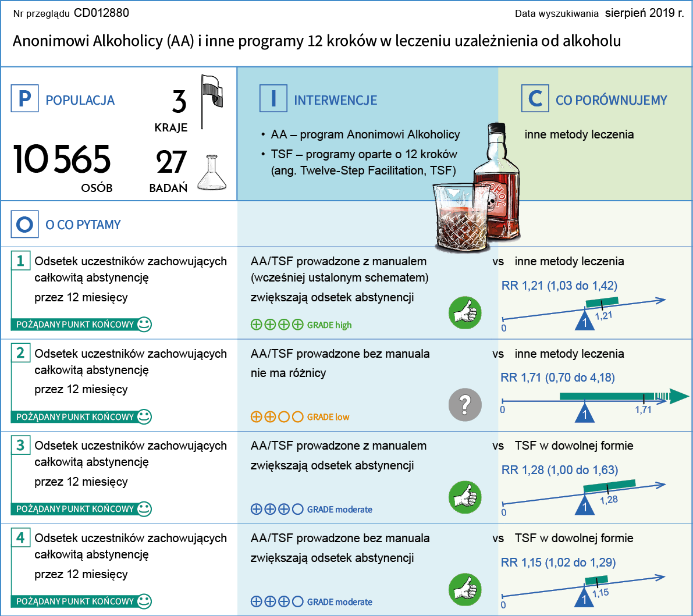This screenshot has width=693, height=616.
Task: Click the green GRADE high rating label
Action: [x=329, y=325]
